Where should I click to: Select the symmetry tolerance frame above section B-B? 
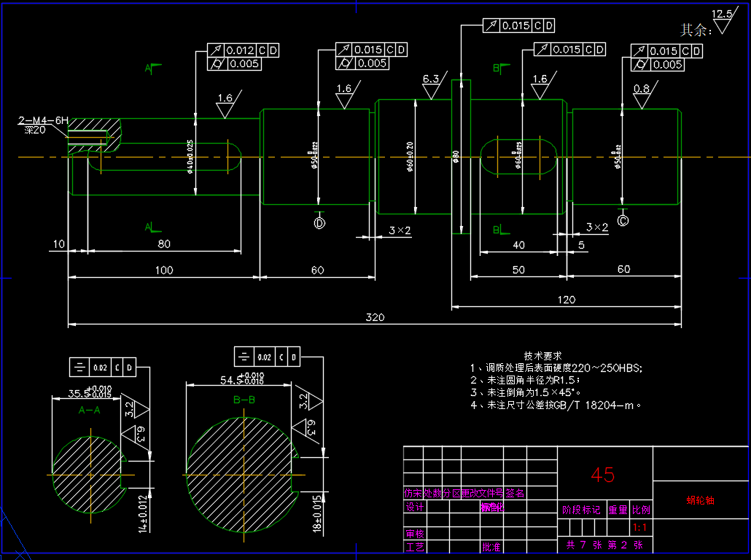coord(266,357)
